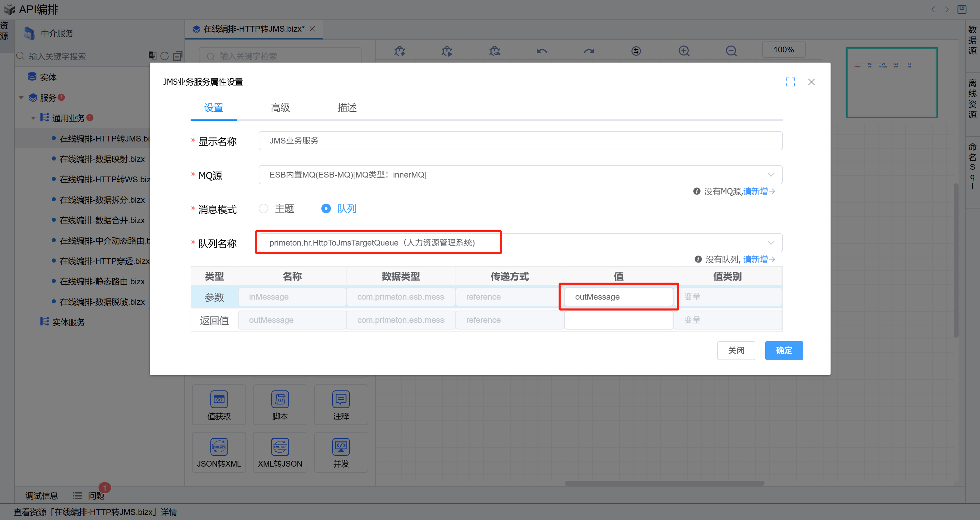Click the undo arrow in canvas toolbar
Screen dimensions: 980x520
(x=542, y=51)
